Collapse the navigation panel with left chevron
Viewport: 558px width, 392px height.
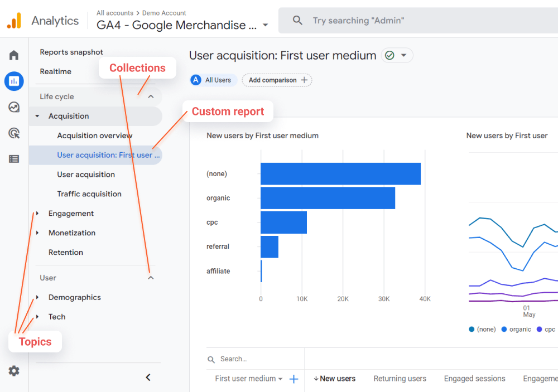(x=148, y=378)
